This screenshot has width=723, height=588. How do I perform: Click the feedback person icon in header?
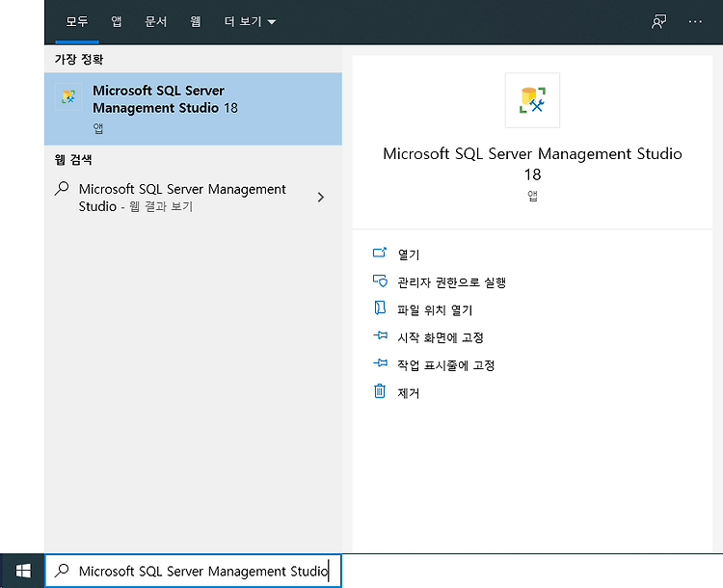pos(658,21)
